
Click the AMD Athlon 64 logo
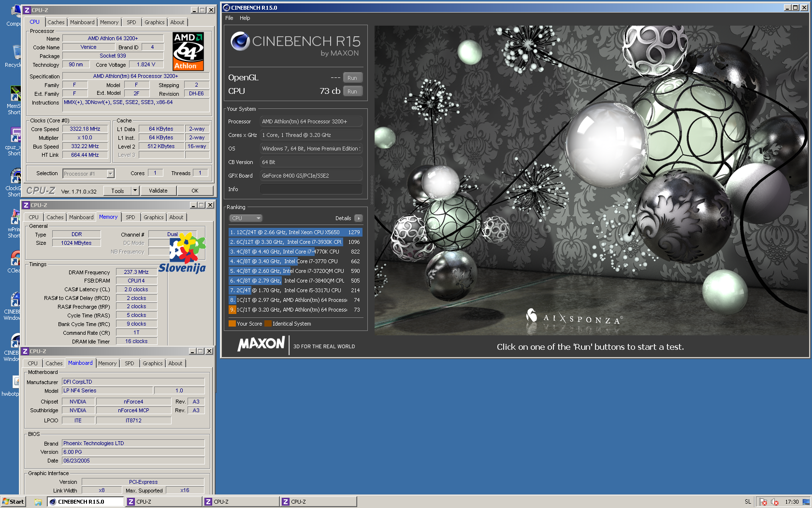click(x=188, y=51)
